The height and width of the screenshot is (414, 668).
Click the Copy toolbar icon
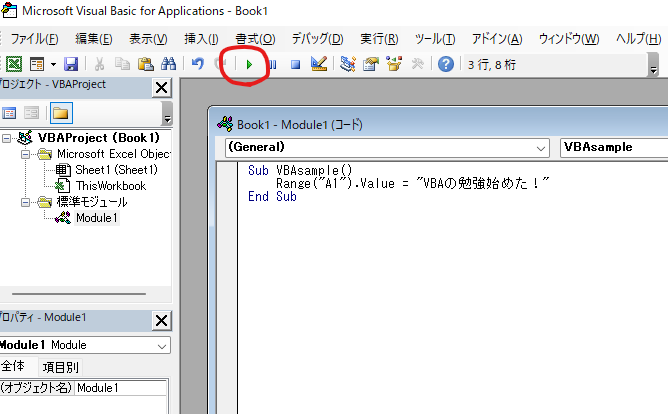point(123,64)
